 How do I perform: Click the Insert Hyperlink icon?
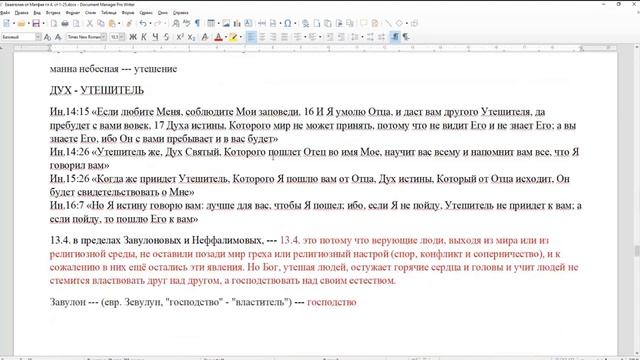[305, 23]
